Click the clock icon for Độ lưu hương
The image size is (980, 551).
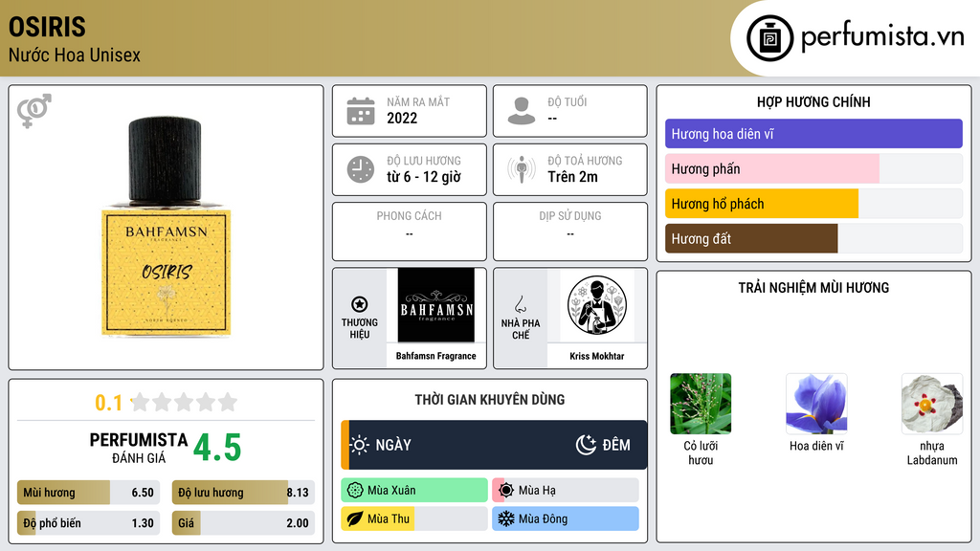click(x=361, y=169)
